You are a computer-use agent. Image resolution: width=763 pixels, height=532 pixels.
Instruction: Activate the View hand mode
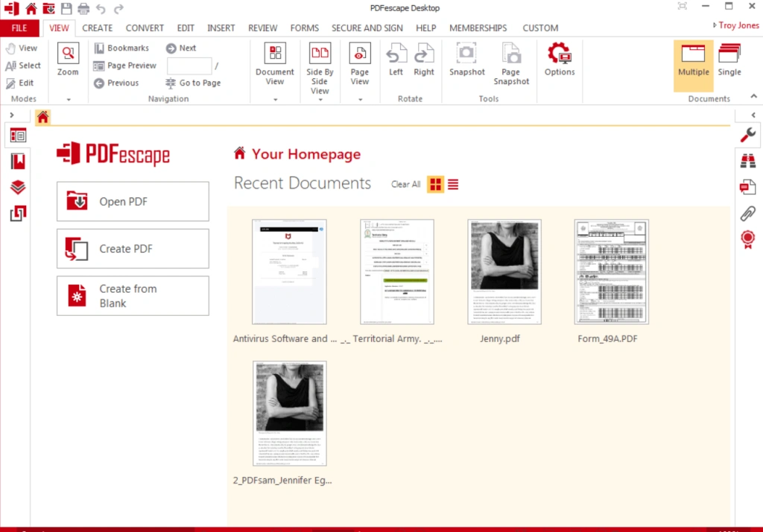pos(22,48)
